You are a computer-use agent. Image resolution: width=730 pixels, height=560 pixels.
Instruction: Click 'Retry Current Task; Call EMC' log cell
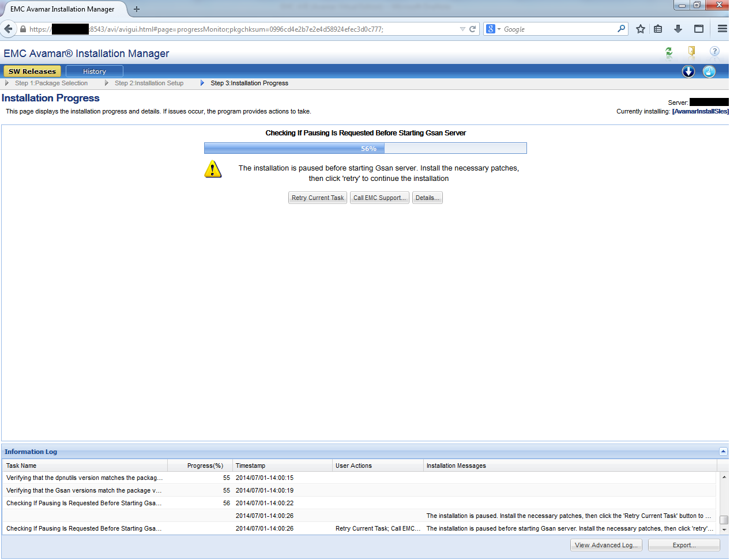coord(378,528)
